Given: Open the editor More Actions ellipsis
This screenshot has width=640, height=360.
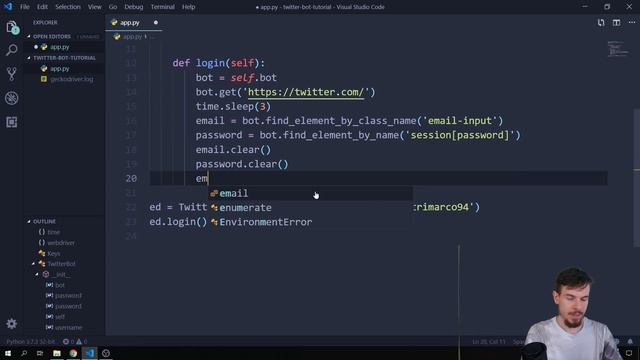Looking at the screenshot, I should pos(631,23).
